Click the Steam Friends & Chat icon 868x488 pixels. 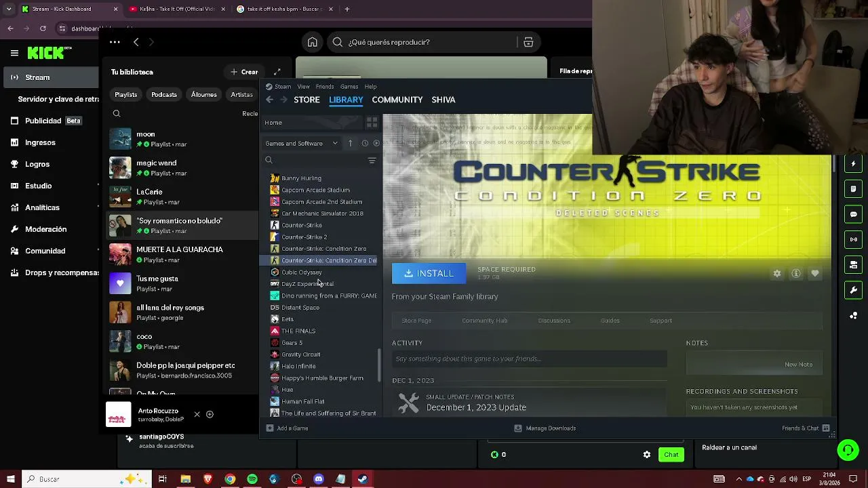pyautogui.click(x=825, y=428)
